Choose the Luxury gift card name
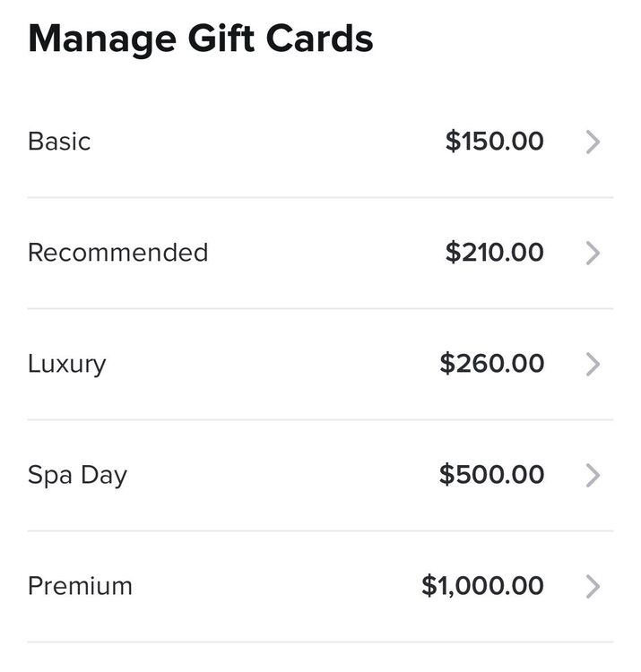Viewport: 641px width, 672px height. [66, 364]
